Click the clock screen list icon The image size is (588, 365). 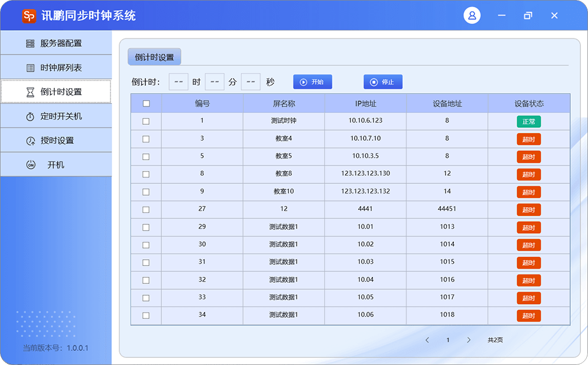[30, 68]
